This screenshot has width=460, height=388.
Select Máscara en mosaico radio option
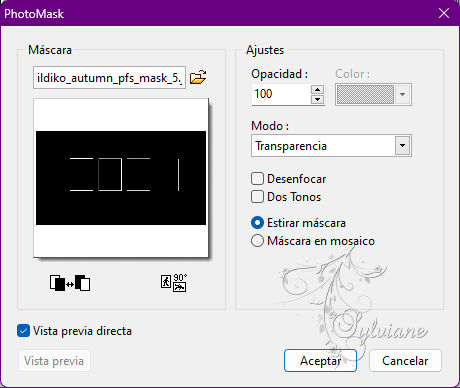click(x=257, y=241)
